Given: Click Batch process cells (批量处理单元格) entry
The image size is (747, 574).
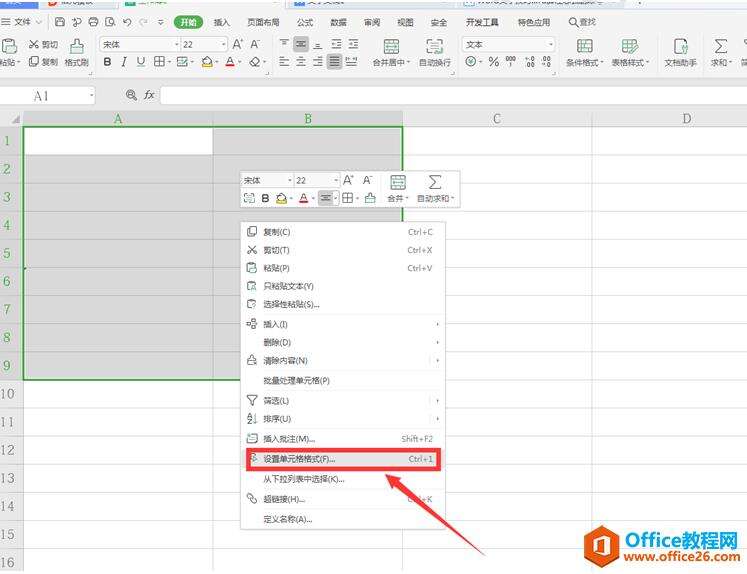Looking at the screenshot, I should [343, 380].
